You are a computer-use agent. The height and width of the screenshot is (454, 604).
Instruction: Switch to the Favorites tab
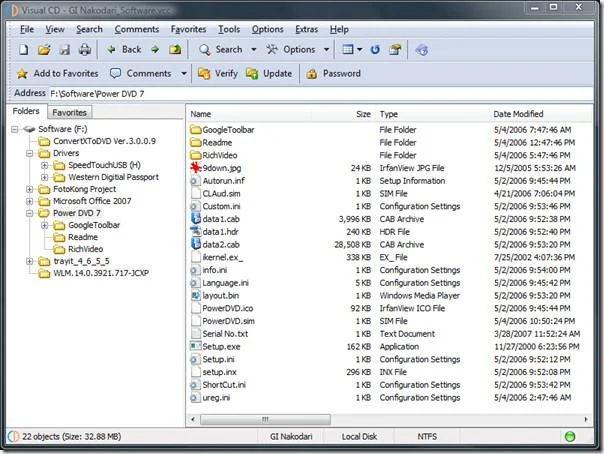tap(69, 112)
